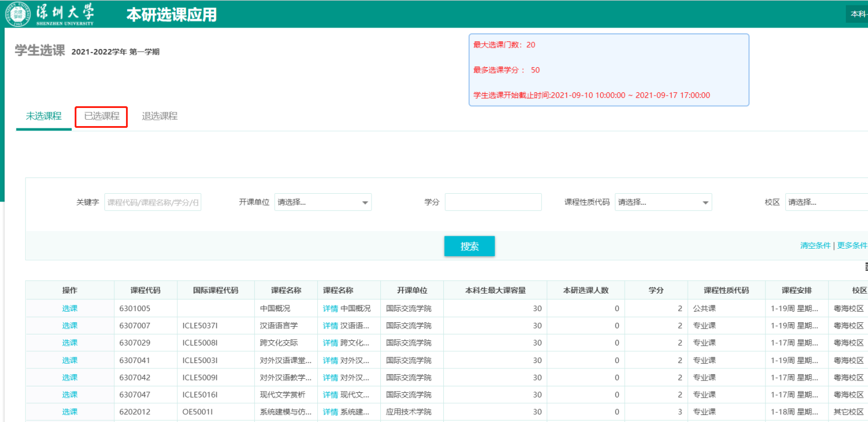Viewport: 868px width, 422px height.
Task: Select the 未选课程 tab
Action: click(x=44, y=116)
